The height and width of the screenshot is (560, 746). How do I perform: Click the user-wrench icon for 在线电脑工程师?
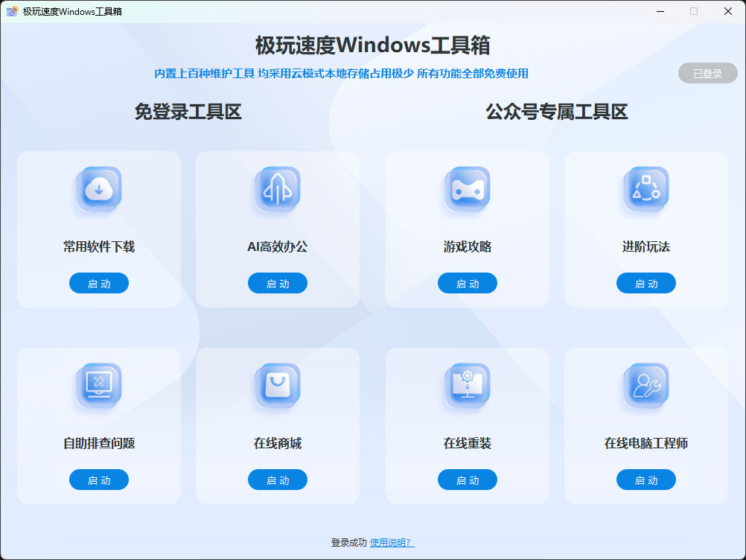point(646,386)
